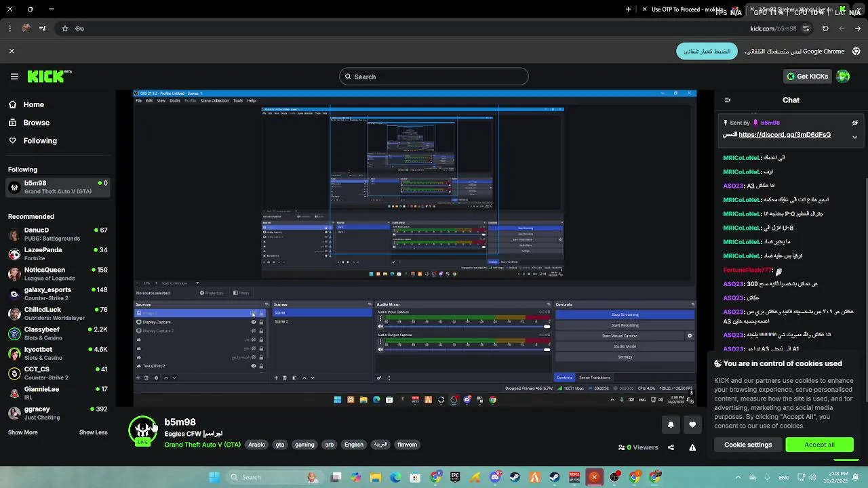Select the gaming tag
Screen dimensions: 868x488
coord(304,445)
